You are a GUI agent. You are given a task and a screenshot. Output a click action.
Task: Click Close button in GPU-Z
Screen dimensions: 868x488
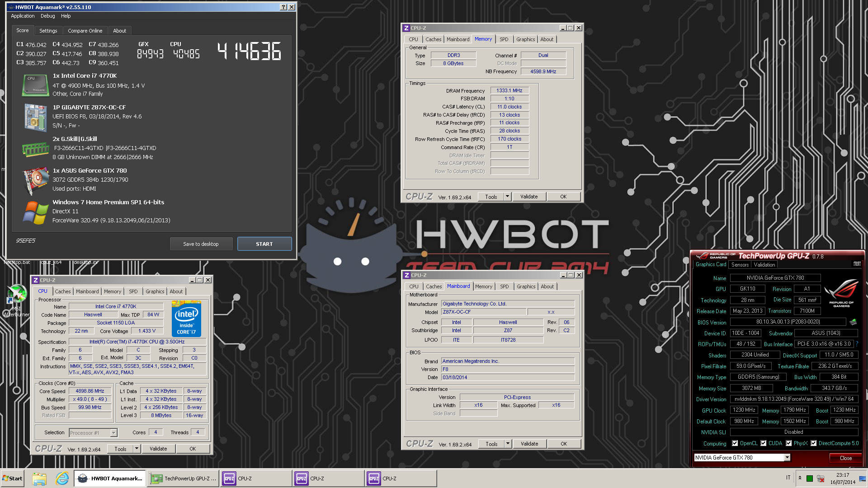(845, 458)
